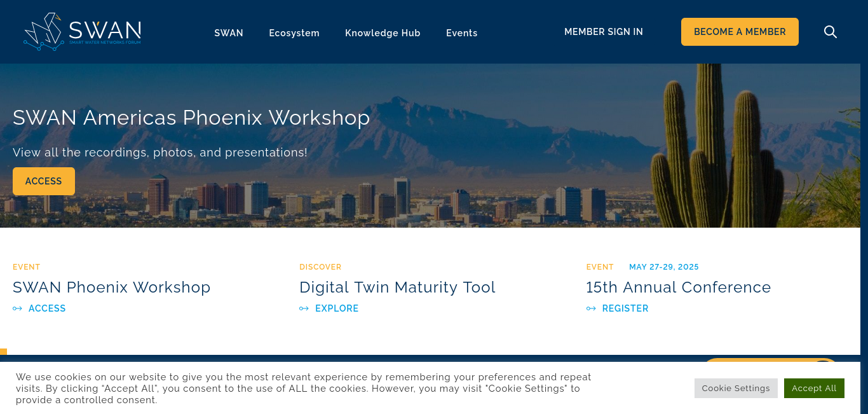The image size is (868, 414).
Task: Expand the Knowledge Hub menu
Action: point(383,33)
